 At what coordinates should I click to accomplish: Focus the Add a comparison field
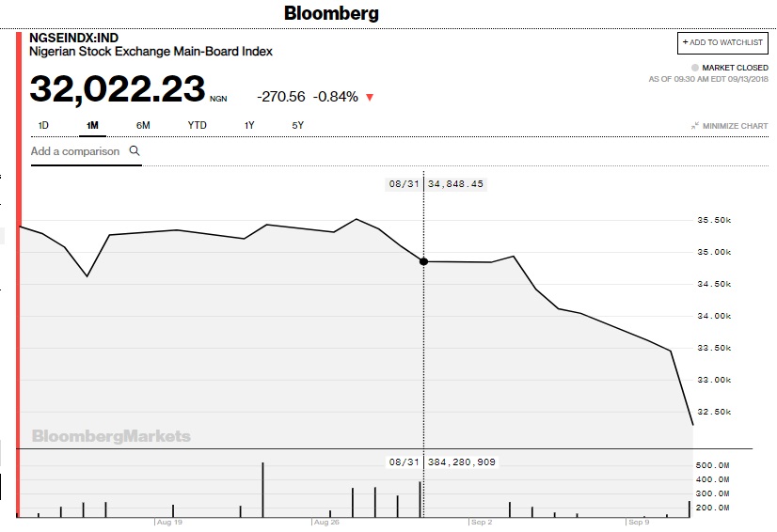[75, 151]
